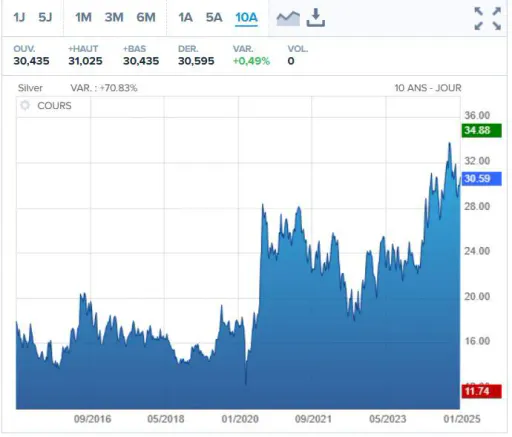Click the 01/2020 date axis label
This screenshot has height=437, width=512.
(x=240, y=419)
